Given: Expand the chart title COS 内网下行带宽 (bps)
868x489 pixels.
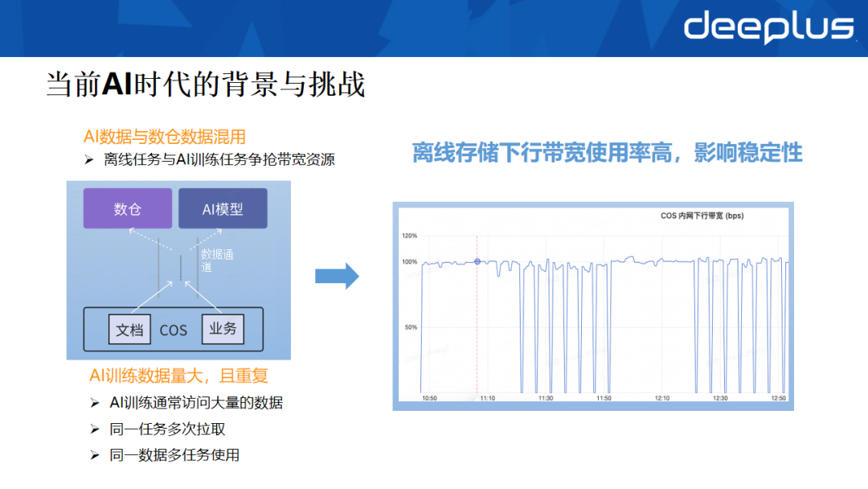Looking at the screenshot, I should click(x=701, y=216).
